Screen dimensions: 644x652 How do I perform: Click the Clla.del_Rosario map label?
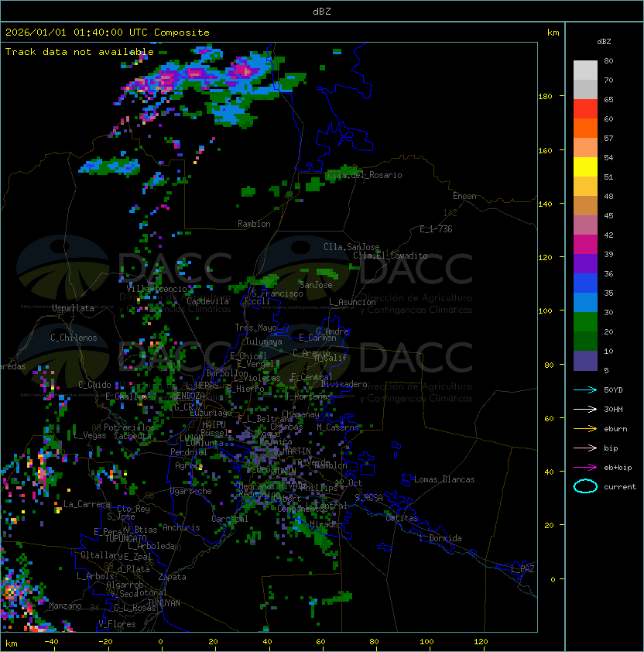(x=364, y=175)
